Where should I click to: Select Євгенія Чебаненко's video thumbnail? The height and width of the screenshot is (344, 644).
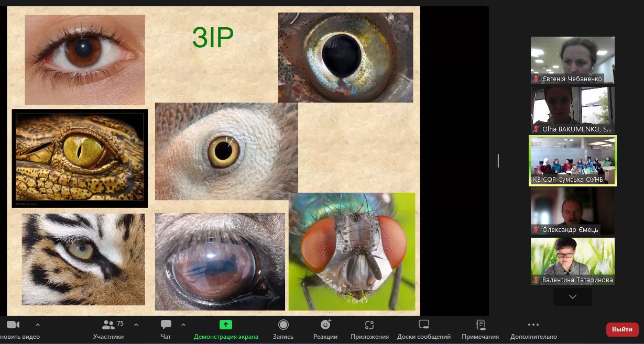(x=572, y=60)
